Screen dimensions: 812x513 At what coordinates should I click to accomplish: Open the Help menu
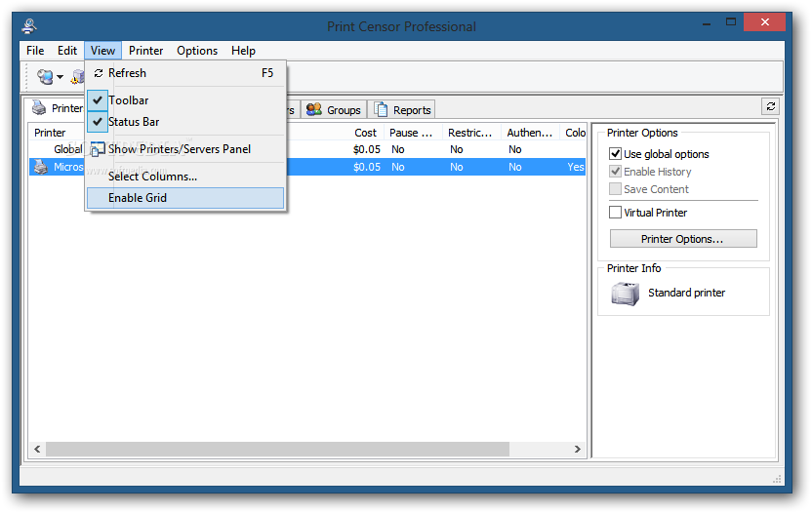tap(243, 51)
